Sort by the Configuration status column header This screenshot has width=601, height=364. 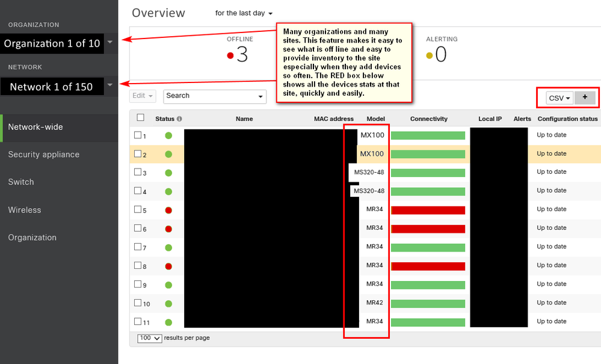pos(568,119)
